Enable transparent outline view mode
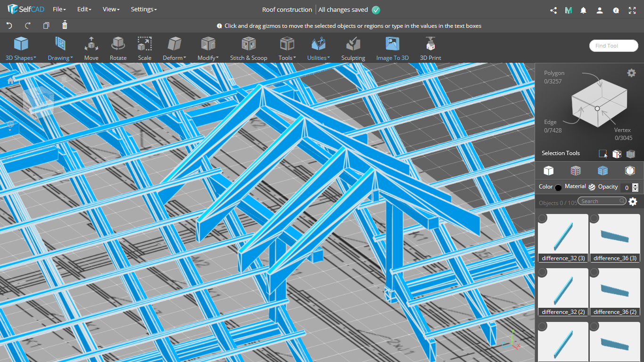The width and height of the screenshot is (644, 362). [630, 171]
